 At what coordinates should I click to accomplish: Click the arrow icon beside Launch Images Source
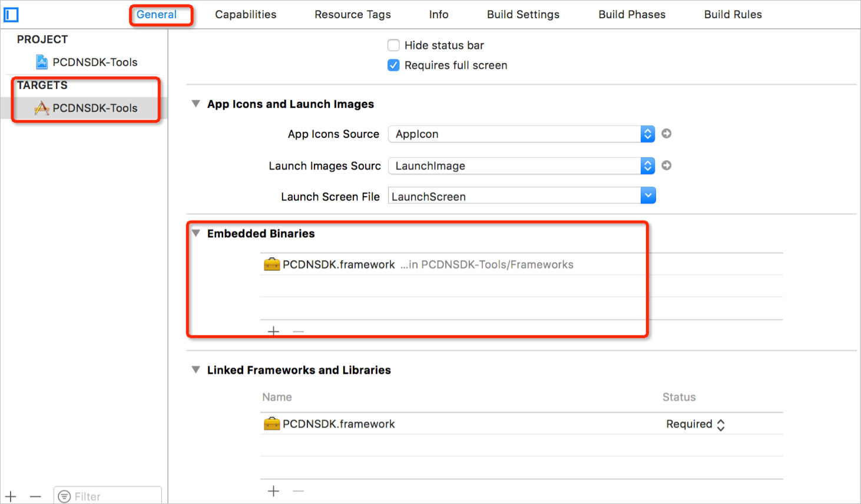[x=666, y=165]
